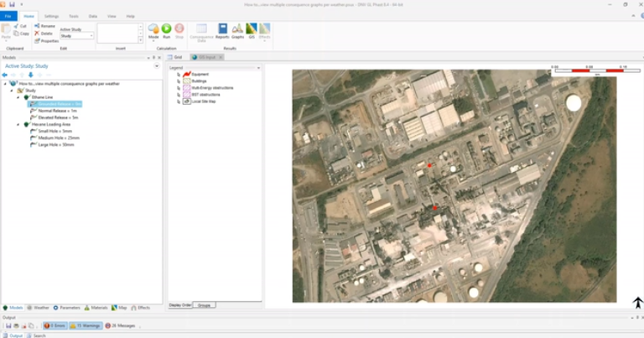The width and height of the screenshot is (644, 338).
Task: Toggle the 0 Errors filter
Action: 55,325
